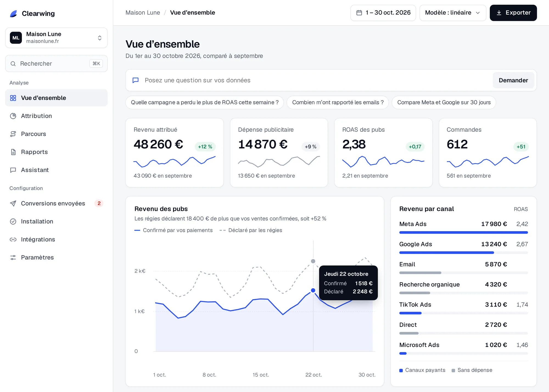Toggle the Confirmé par vos paiements legend
The image size is (549, 392).
coord(173,230)
